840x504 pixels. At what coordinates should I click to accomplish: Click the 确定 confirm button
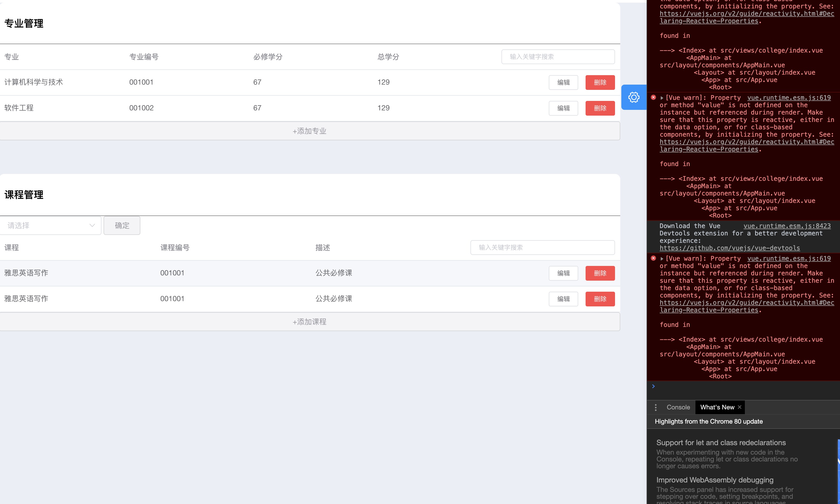pyautogui.click(x=122, y=225)
